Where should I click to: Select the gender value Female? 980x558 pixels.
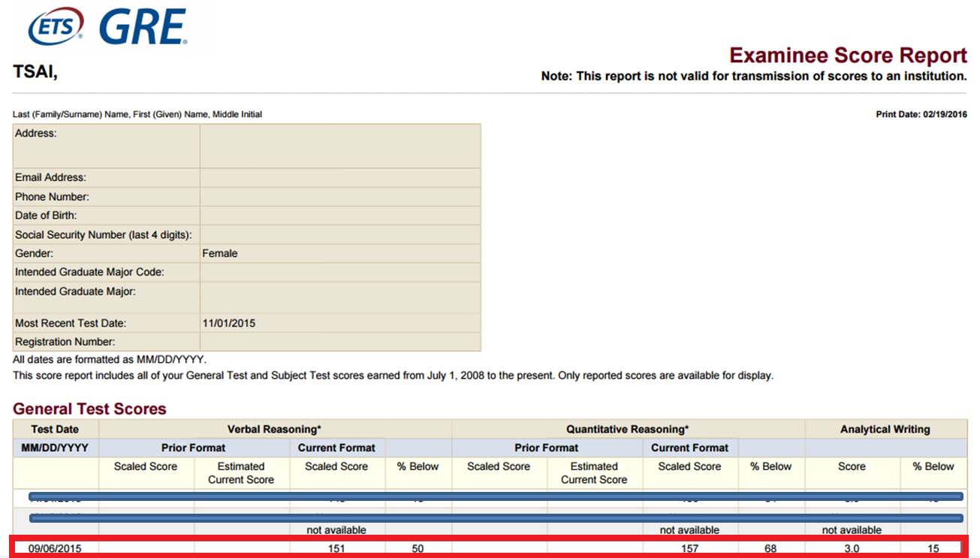pyautogui.click(x=220, y=254)
